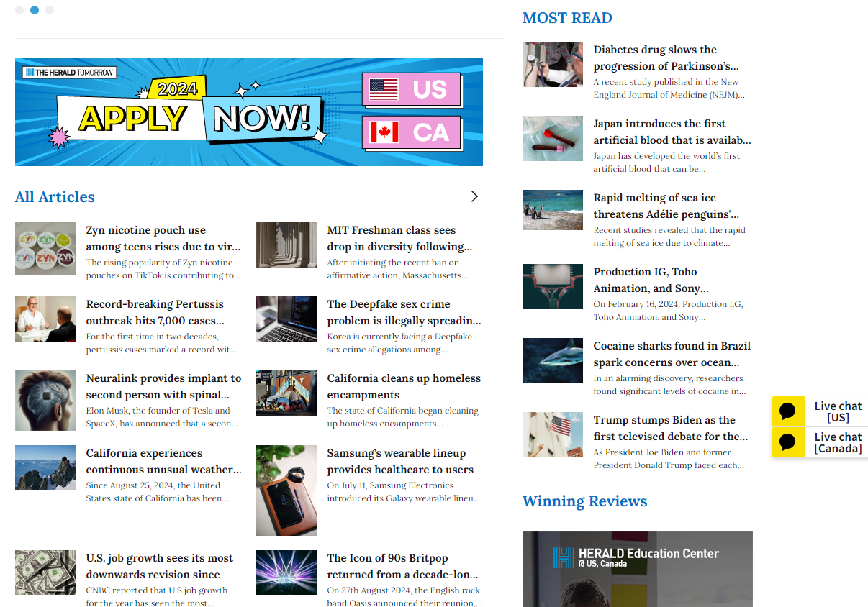This screenshot has width=868, height=607.
Task: Open the All Articles heading
Action: pos(55,197)
